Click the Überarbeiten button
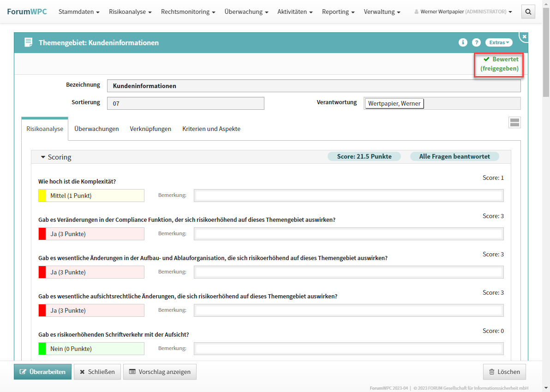The image size is (550, 392). (x=42, y=372)
